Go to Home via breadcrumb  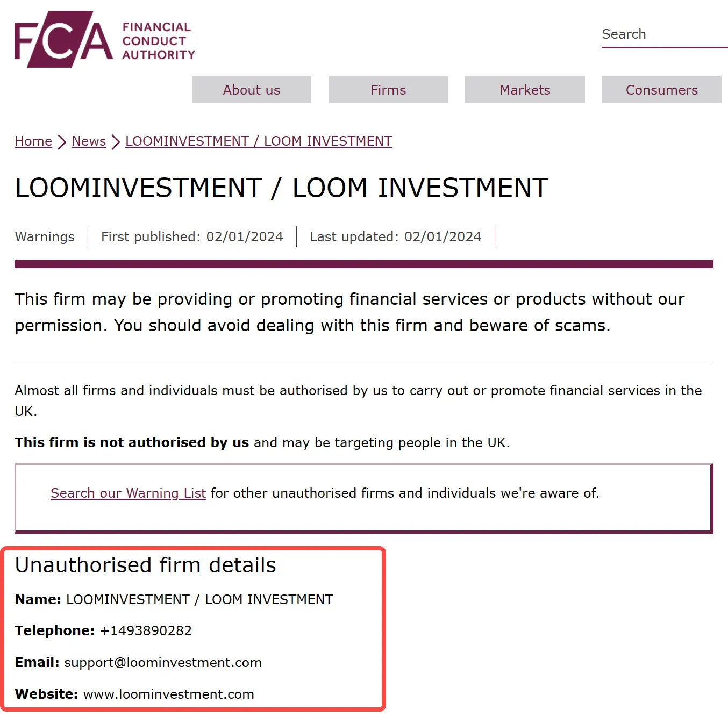click(33, 141)
